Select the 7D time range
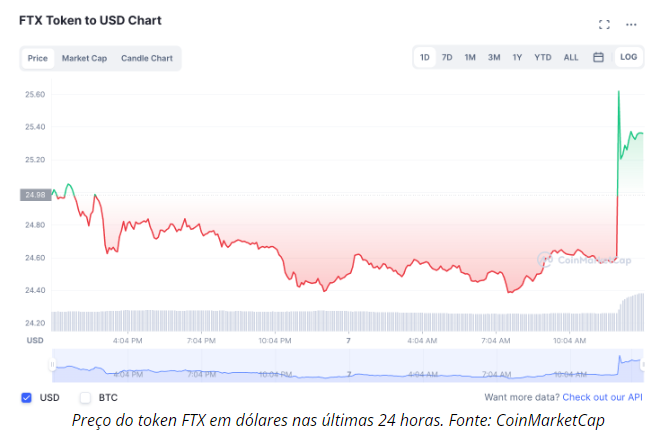The width and height of the screenshot is (668, 437). [447, 57]
